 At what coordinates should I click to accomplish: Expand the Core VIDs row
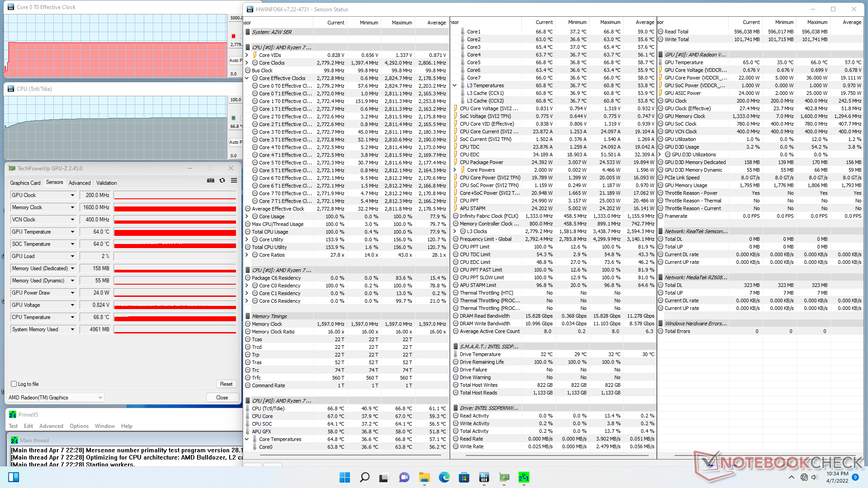[247, 55]
